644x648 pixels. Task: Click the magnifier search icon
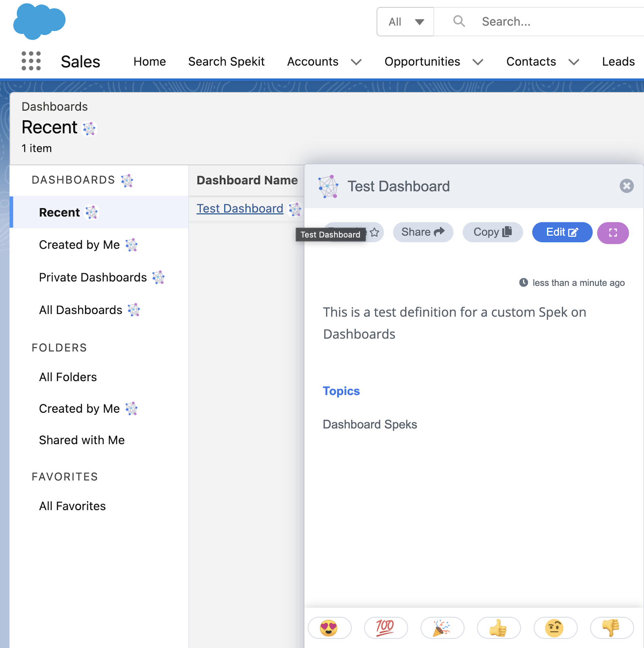coord(459,21)
